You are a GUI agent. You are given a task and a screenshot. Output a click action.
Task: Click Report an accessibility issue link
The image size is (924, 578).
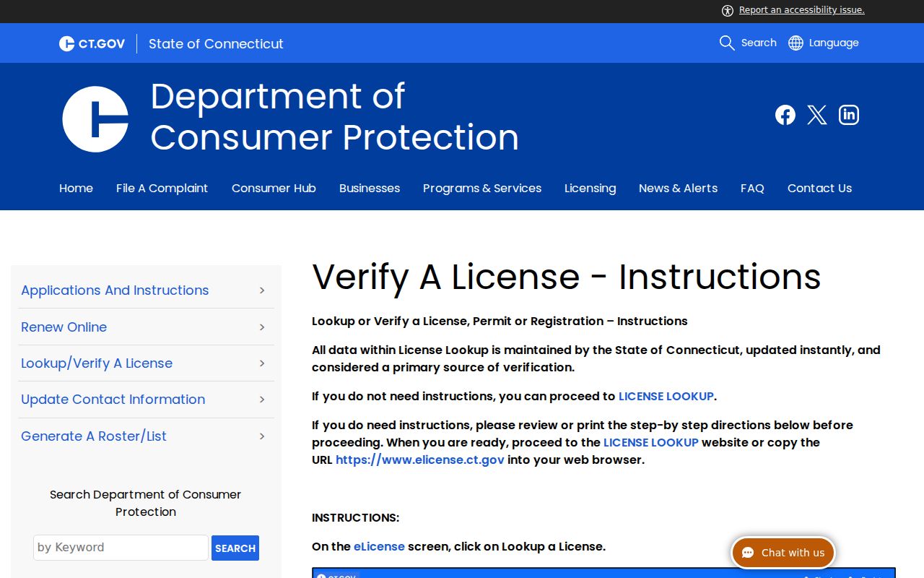pos(802,10)
